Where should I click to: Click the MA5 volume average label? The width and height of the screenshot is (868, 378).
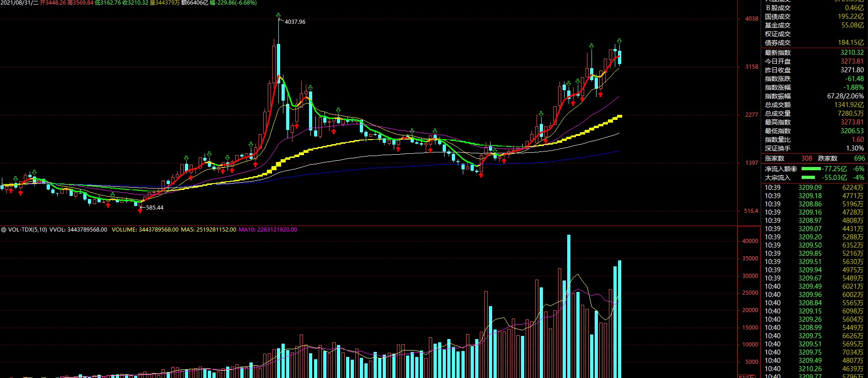209,230
